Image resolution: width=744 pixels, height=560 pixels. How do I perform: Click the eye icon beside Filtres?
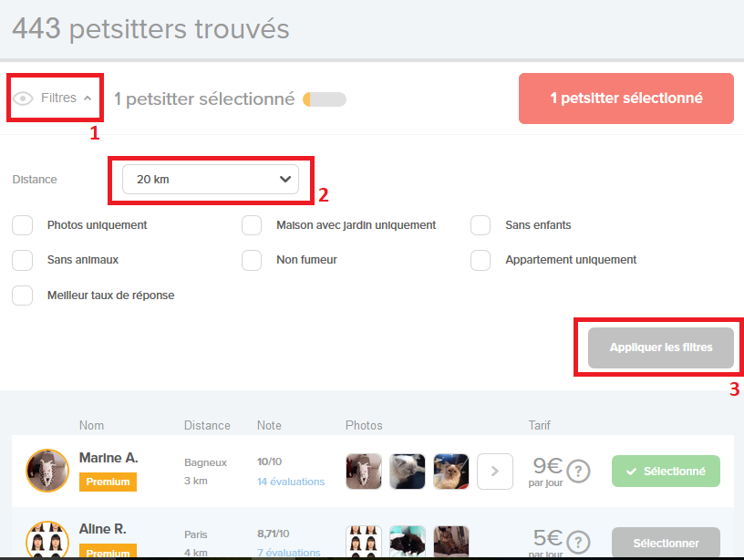pyautogui.click(x=24, y=99)
